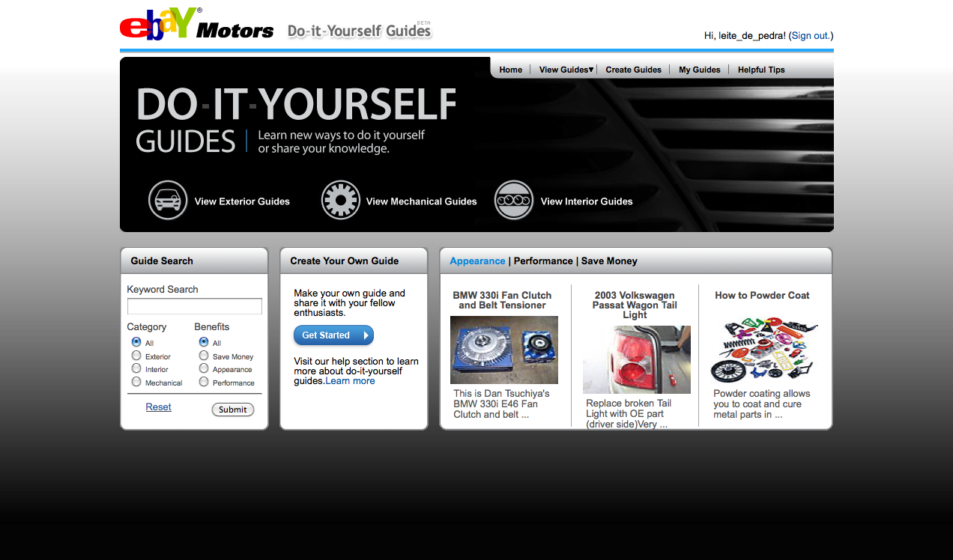Select the Performance benefit radio button
This screenshot has height=560, width=953.
click(x=204, y=382)
